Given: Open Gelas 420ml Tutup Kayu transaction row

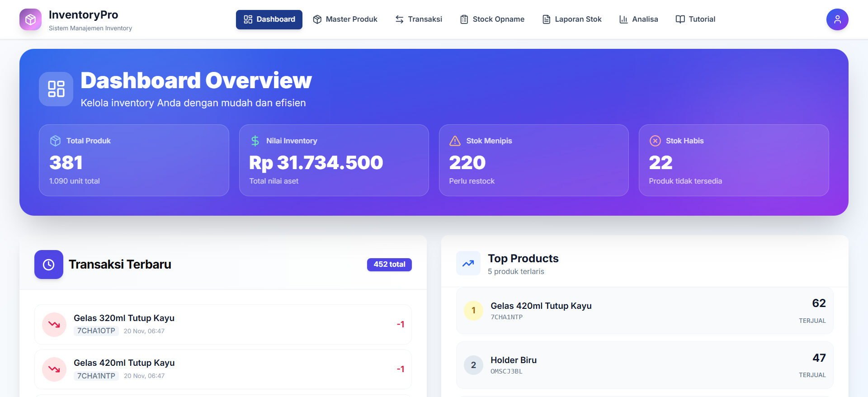Looking at the screenshot, I should point(223,369).
